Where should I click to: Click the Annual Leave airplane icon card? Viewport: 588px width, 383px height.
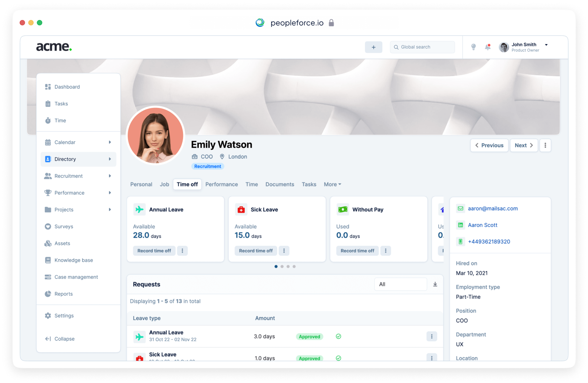(139, 210)
